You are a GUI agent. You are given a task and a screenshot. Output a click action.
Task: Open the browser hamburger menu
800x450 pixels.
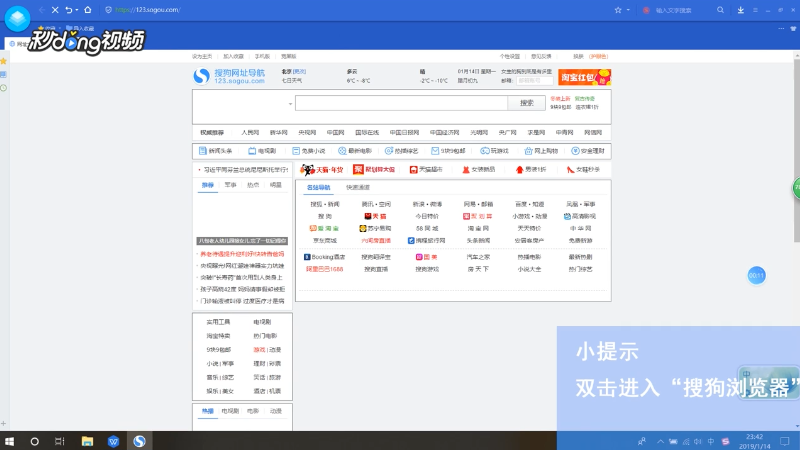(x=755, y=10)
